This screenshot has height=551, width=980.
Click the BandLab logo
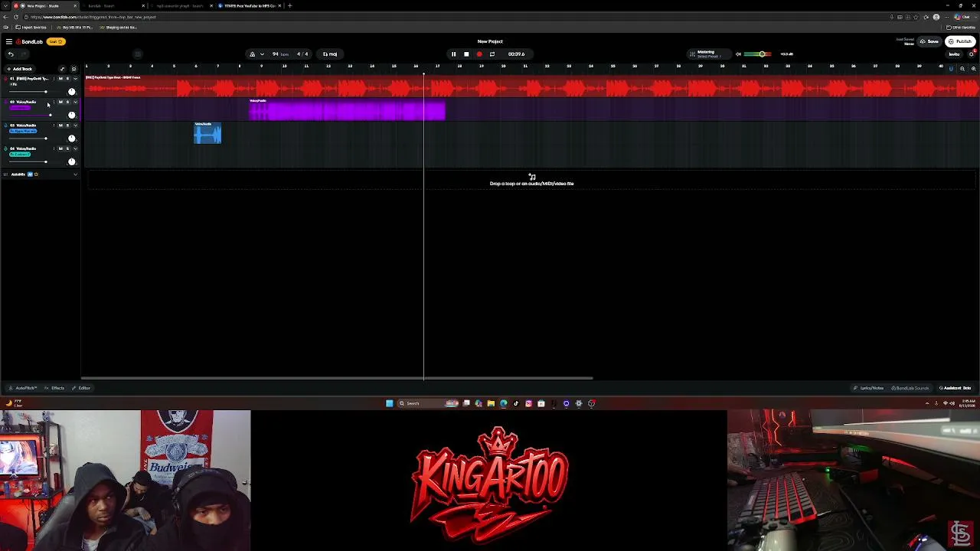pyautogui.click(x=30, y=41)
